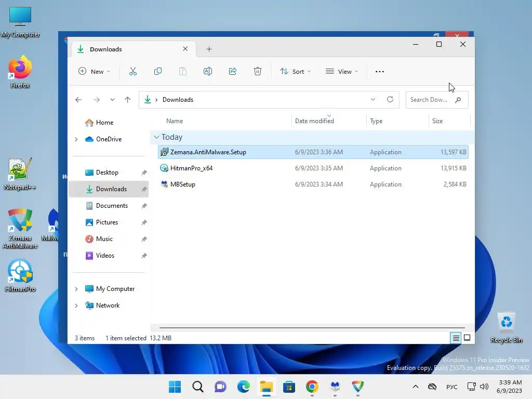Click Malwarebytes icon on taskbar

(x=335, y=387)
